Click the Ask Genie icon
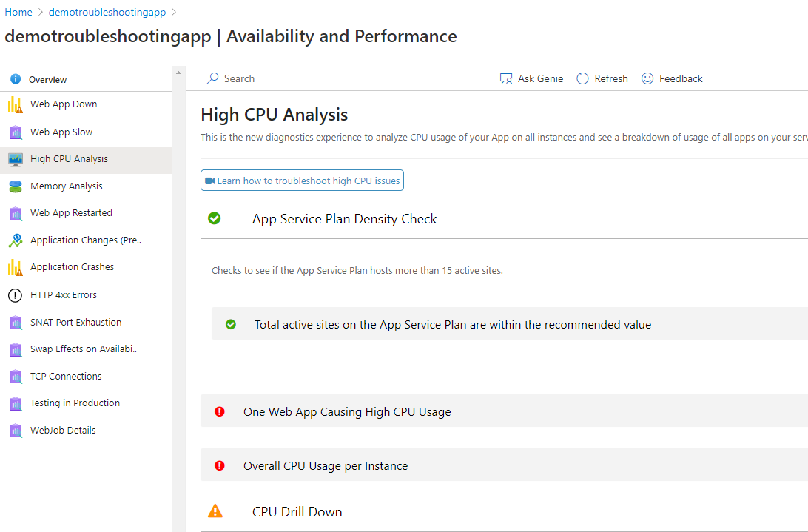Image resolution: width=808 pixels, height=532 pixels. point(506,78)
